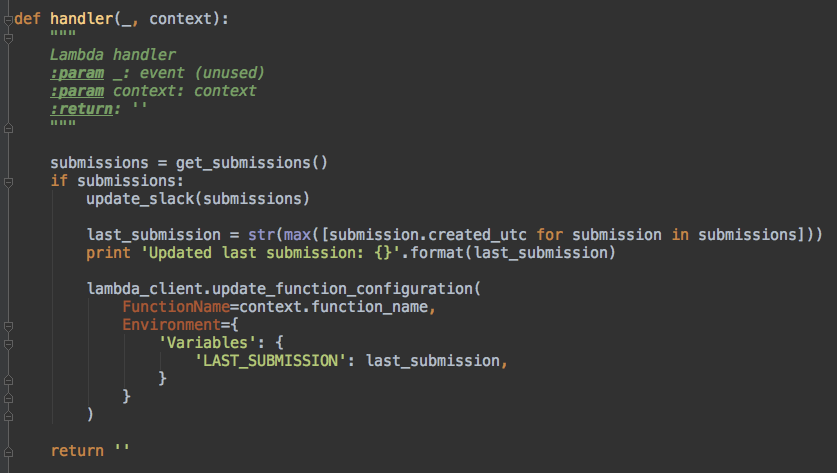
Task: Fold the Environment dictionary block
Action: 7,325
